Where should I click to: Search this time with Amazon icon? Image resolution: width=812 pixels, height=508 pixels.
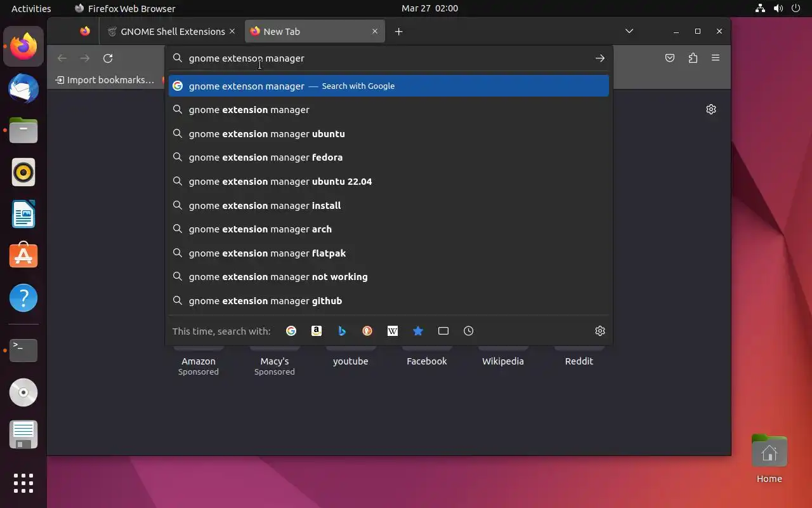point(317,331)
